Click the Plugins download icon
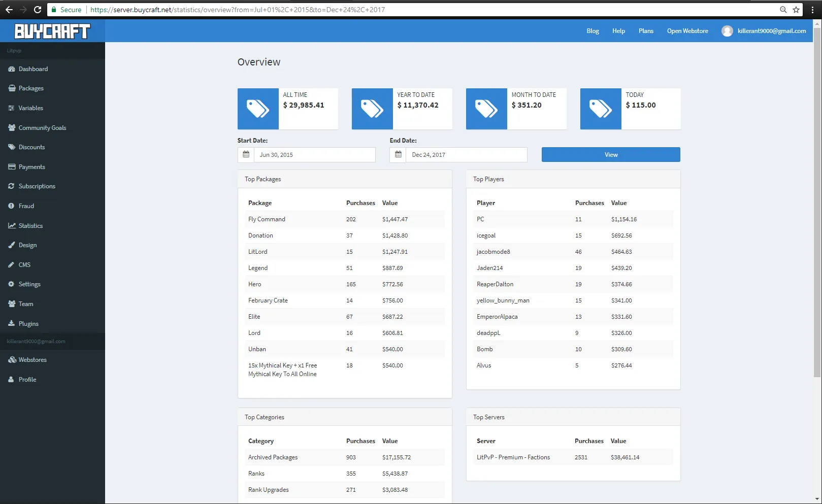Screen dimensions: 822x504 tap(11, 324)
